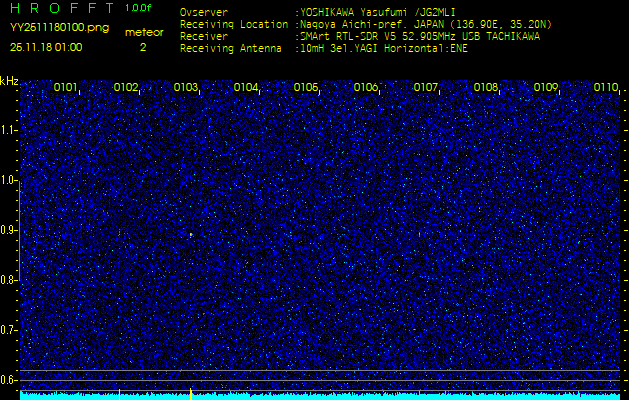Click the cyan signal level strip

(x=320, y=395)
